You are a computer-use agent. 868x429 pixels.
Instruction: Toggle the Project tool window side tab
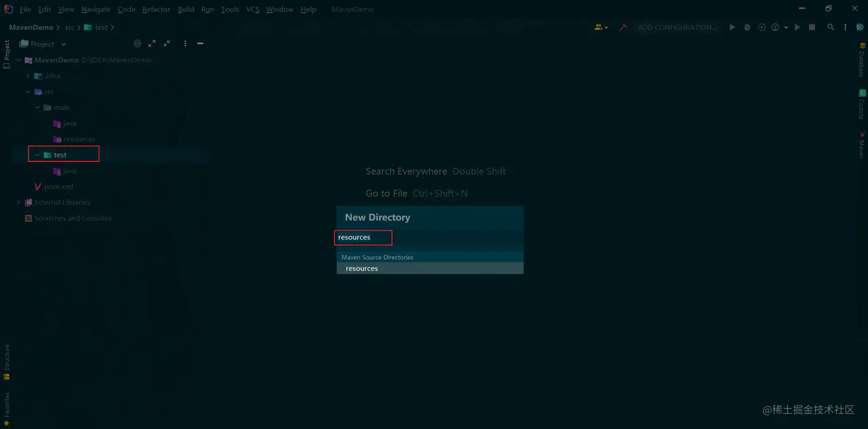coord(7,54)
